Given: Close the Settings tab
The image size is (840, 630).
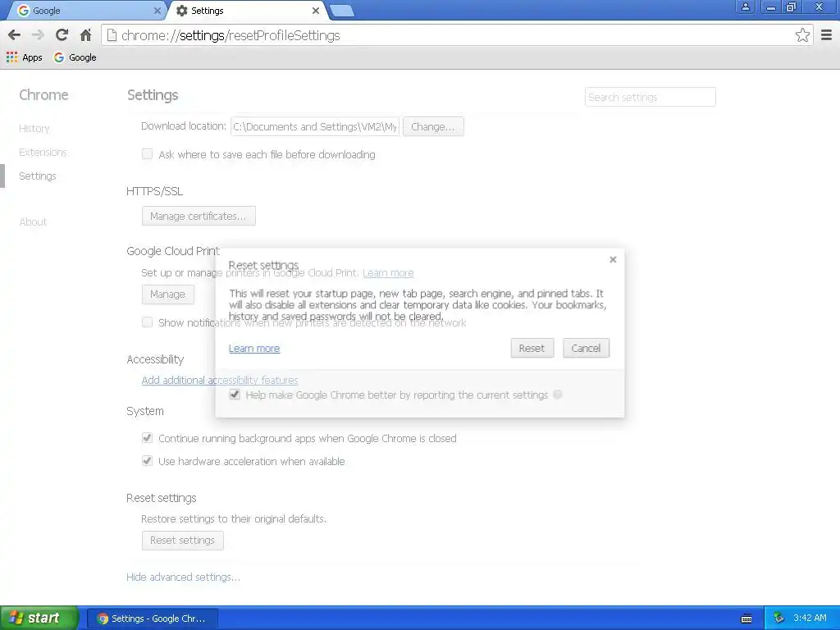Looking at the screenshot, I should coord(316,10).
